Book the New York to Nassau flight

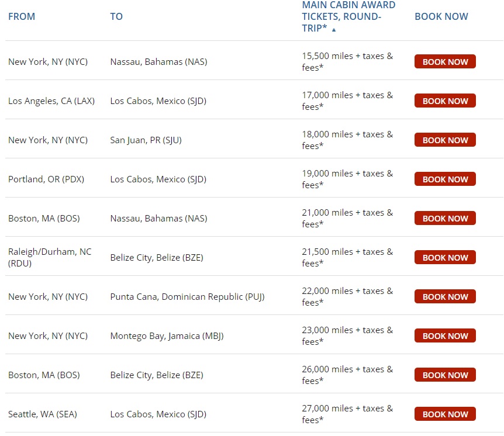tap(445, 62)
